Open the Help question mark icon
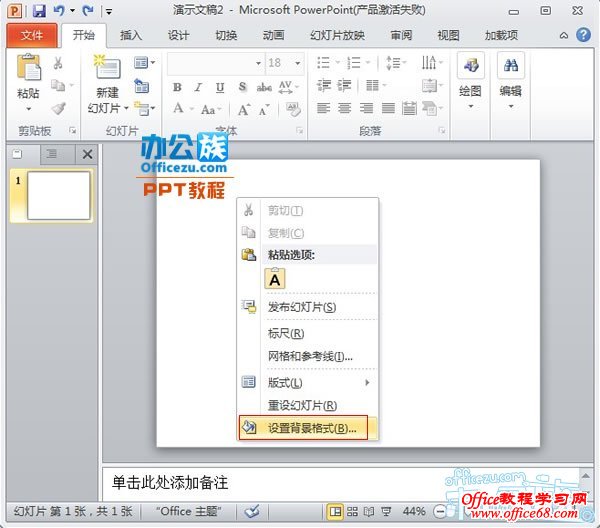 click(585, 35)
